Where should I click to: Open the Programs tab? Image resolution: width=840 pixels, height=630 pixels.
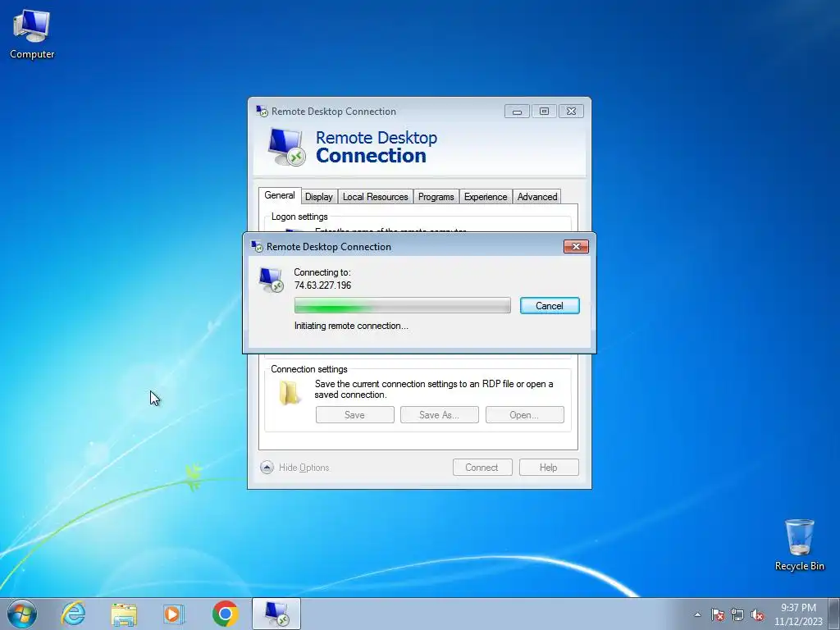[x=436, y=197]
